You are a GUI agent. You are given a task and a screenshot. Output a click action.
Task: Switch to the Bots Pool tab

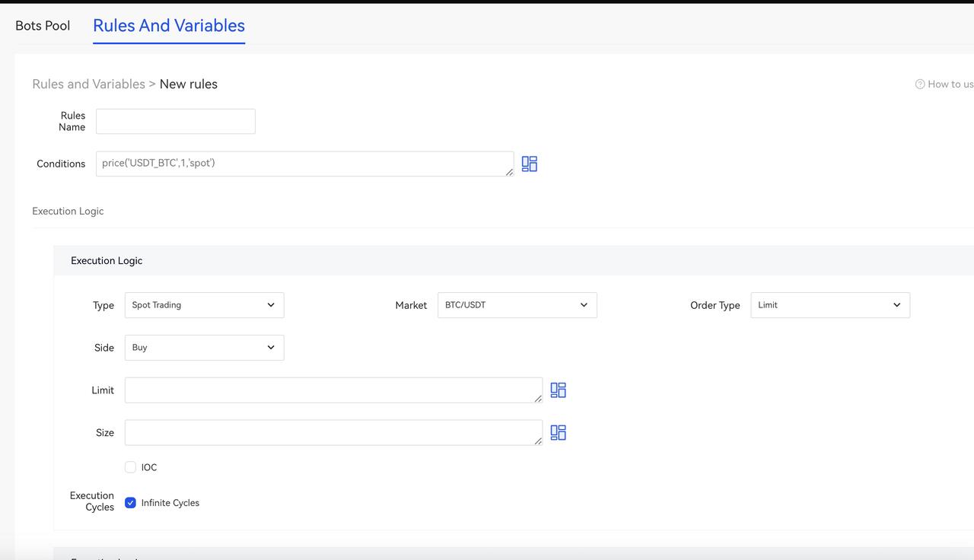click(x=43, y=26)
